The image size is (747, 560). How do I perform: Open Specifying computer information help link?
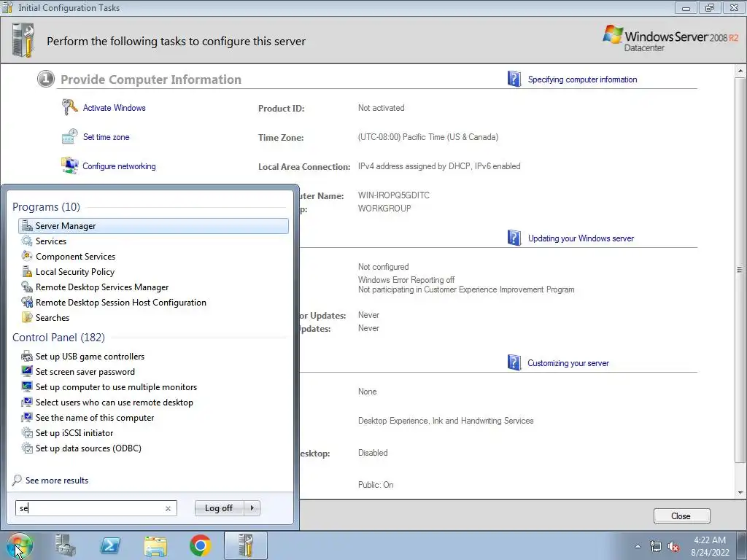point(582,79)
